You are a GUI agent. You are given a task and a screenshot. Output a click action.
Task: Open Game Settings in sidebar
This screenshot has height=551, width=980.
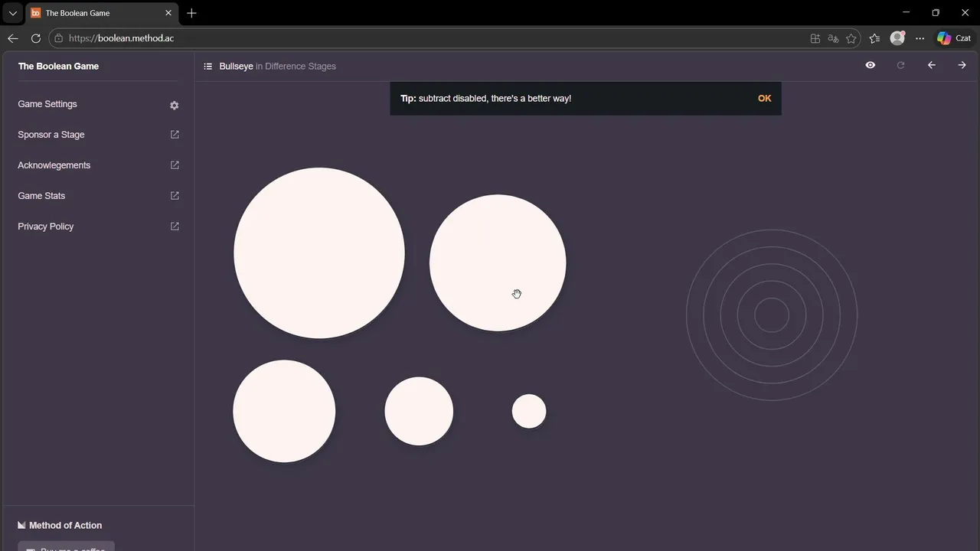(47, 104)
